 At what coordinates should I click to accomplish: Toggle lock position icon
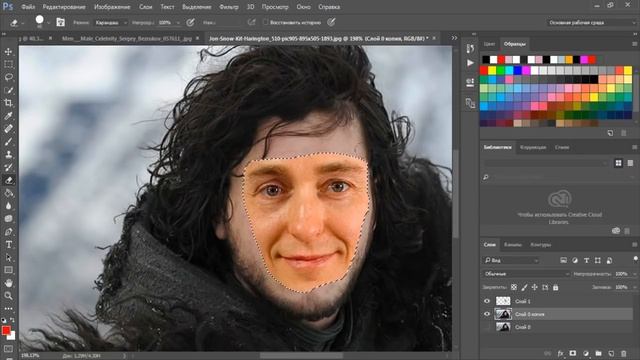click(x=535, y=287)
